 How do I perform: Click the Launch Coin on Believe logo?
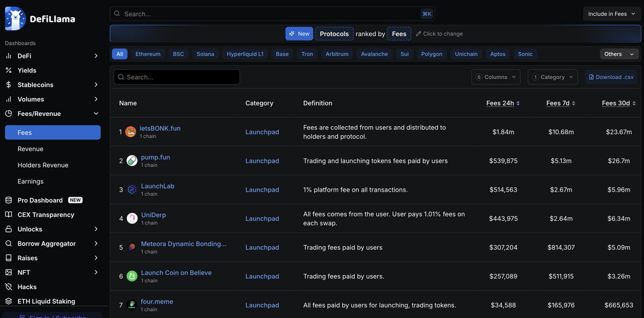(x=132, y=276)
